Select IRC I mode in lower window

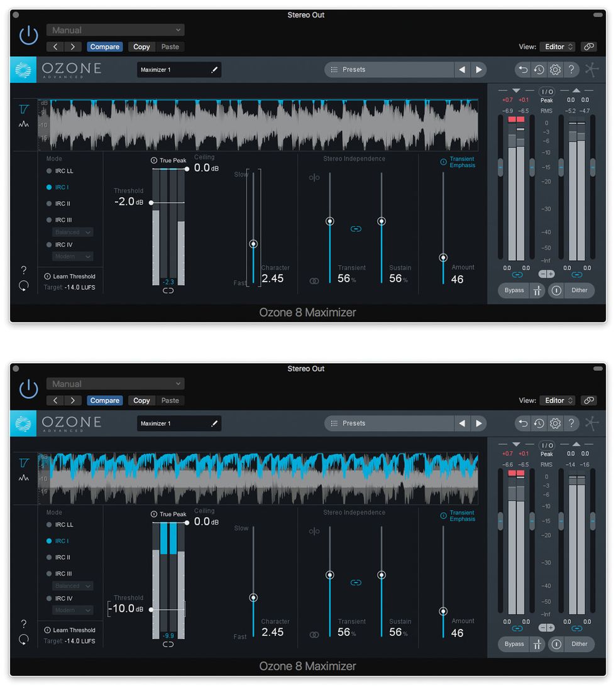pos(57,541)
